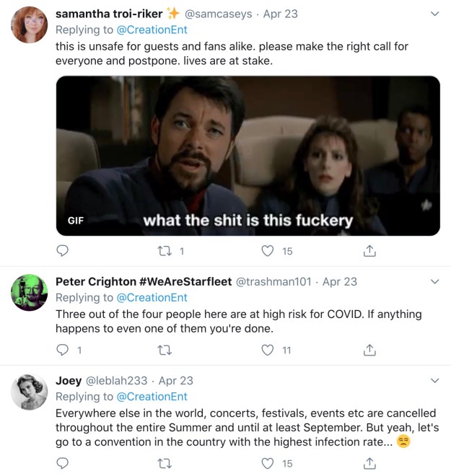
Task: Open @CreationEnt link in Joey's reply
Action: (x=152, y=397)
